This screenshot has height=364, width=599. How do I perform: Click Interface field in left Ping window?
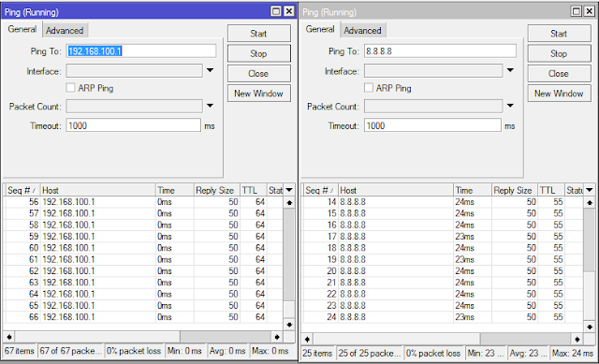point(134,71)
